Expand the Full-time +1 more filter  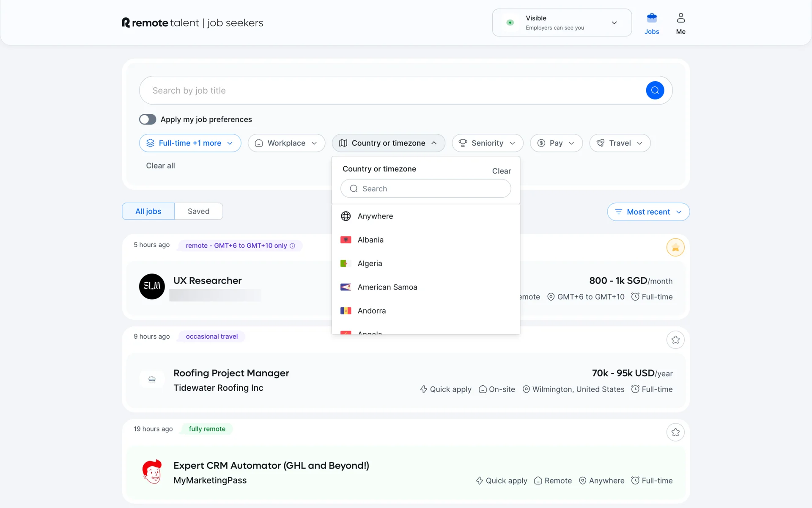coord(190,143)
